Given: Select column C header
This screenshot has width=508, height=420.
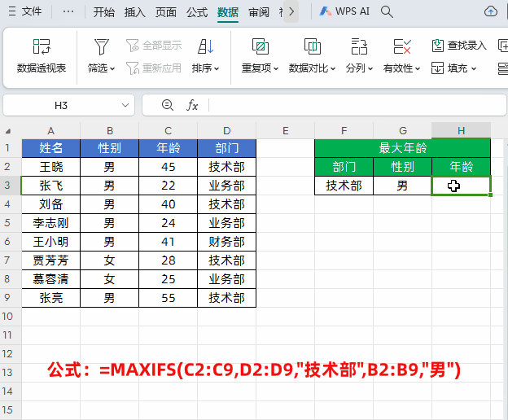Looking at the screenshot, I should (x=169, y=131).
